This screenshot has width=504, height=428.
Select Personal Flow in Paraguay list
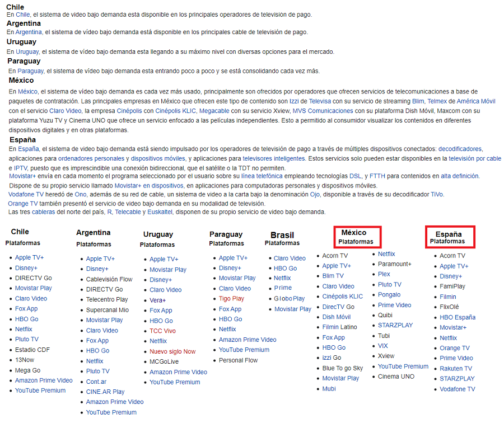tap(238, 360)
